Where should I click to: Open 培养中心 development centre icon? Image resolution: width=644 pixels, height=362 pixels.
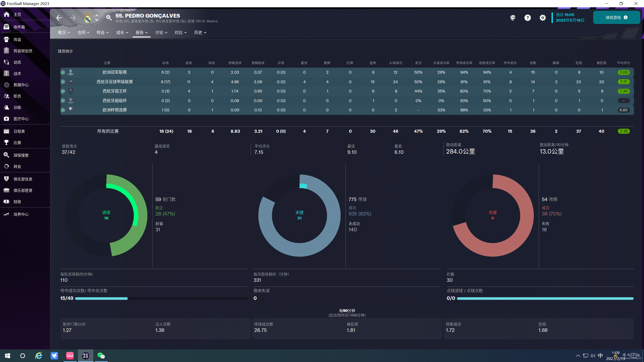point(7,214)
